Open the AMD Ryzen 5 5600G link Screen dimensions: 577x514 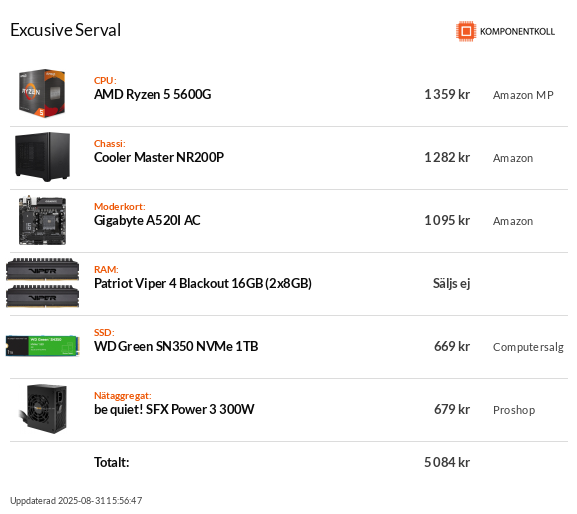pos(152,95)
